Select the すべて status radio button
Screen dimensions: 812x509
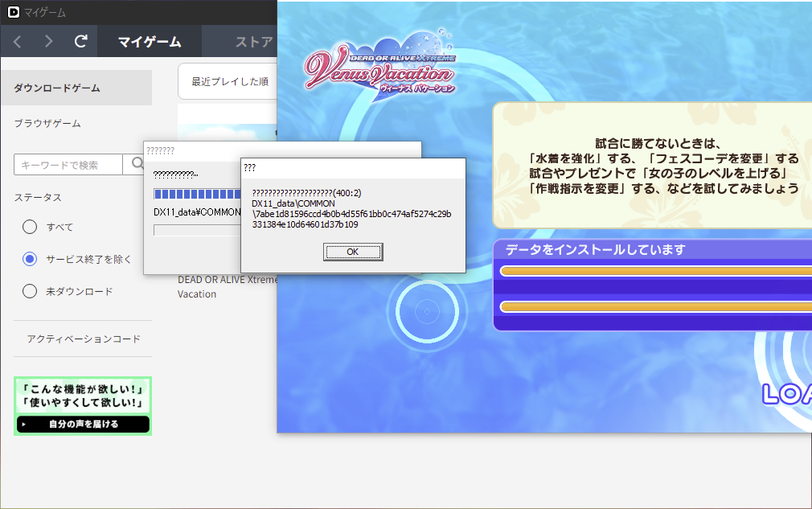click(x=30, y=227)
